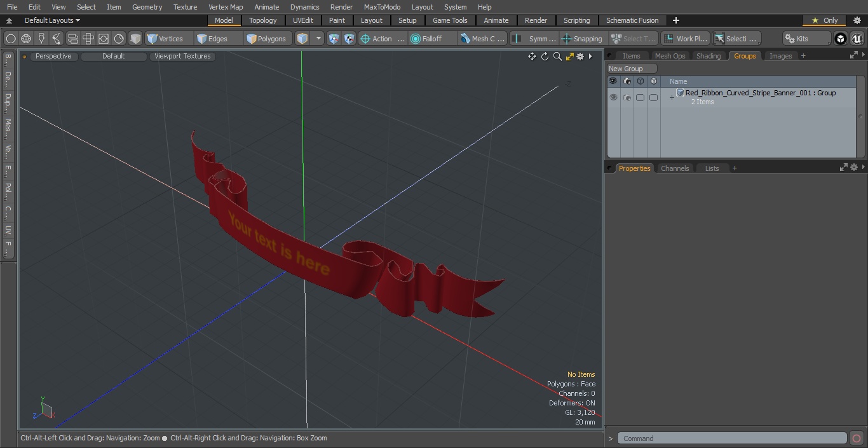The width and height of the screenshot is (868, 448).
Task: Open the Action Center menu
Action: [x=383, y=39]
